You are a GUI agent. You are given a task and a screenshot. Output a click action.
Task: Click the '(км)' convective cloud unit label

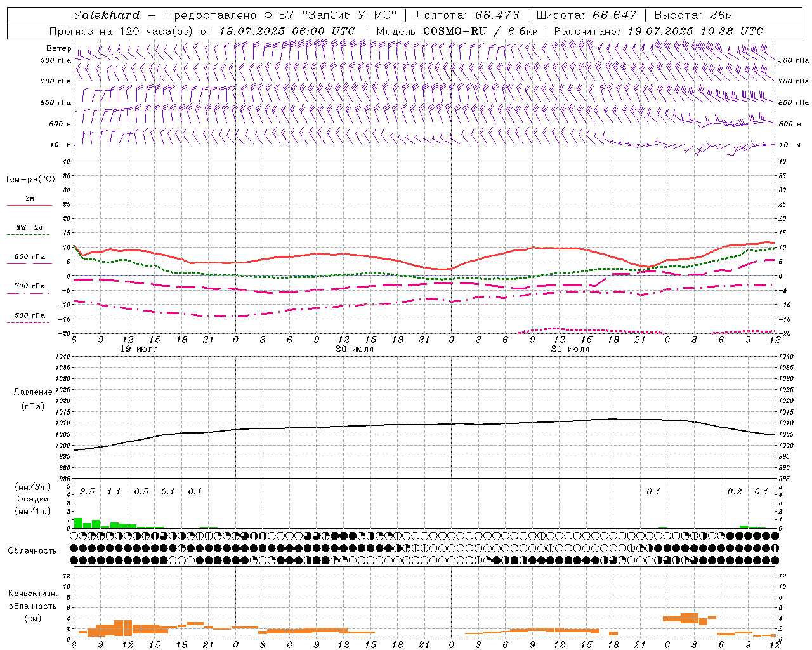(x=32, y=618)
